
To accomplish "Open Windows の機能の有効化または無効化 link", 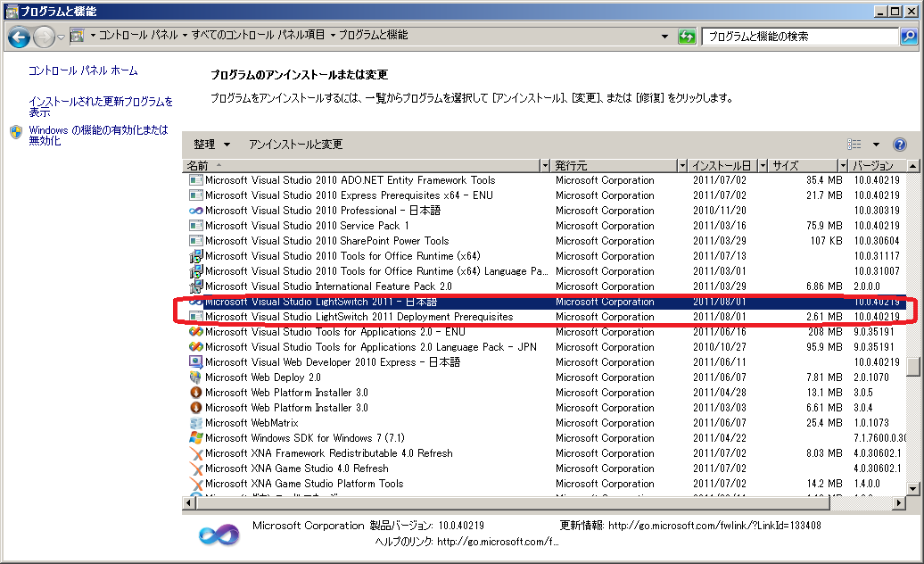I will (98, 135).
